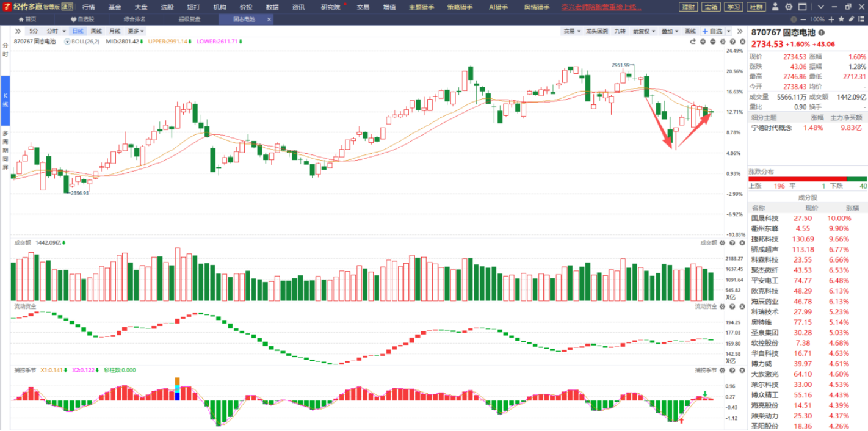Image resolution: width=868 pixels, height=431 pixels.
Task: Click the 理财 button
Action: click(689, 7)
